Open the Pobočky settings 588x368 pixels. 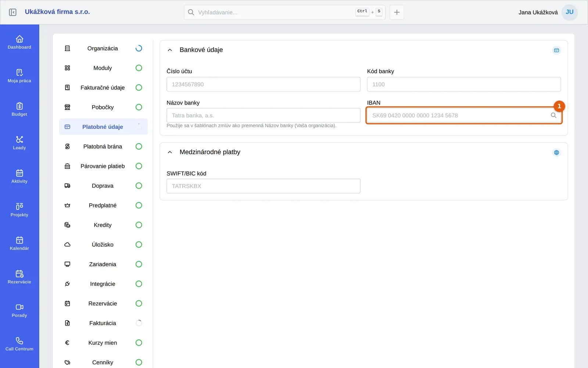(x=103, y=107)
